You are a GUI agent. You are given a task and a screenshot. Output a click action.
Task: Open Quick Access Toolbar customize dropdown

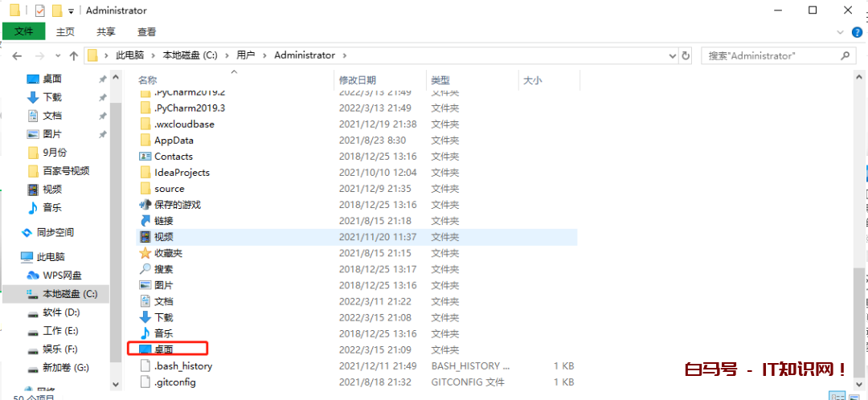point(72,11)
